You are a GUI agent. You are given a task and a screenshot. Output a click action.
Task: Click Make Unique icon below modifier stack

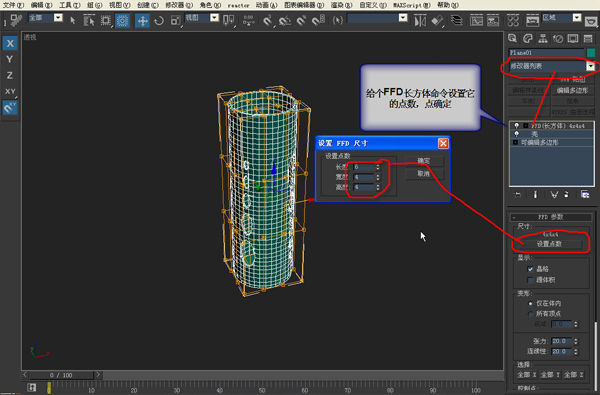[x=554, y=195]
